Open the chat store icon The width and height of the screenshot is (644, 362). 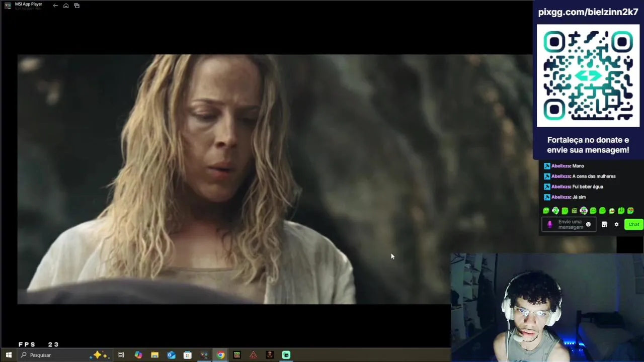(x=604, y=224)
